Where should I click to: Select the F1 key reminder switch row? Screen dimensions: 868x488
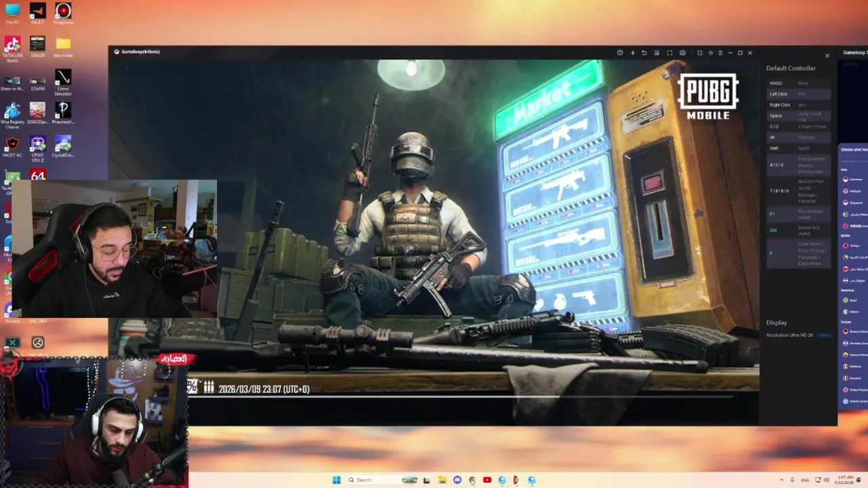pos(799,214)
